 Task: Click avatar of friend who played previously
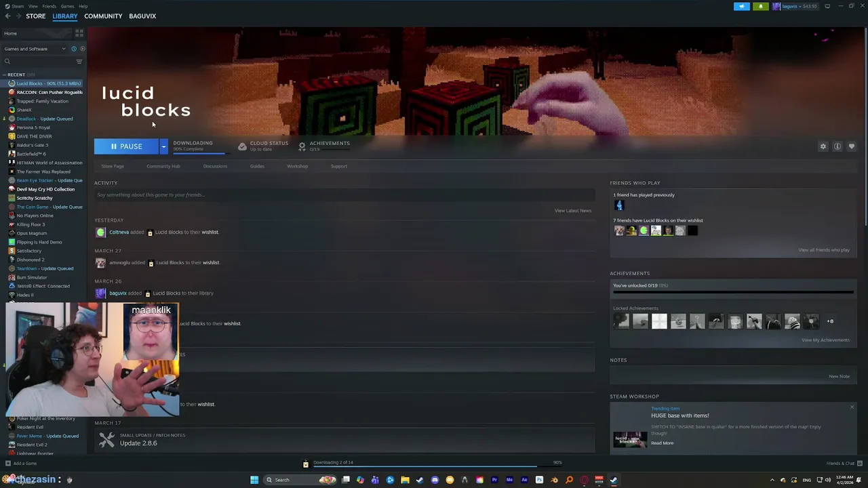tap(618, 205)
